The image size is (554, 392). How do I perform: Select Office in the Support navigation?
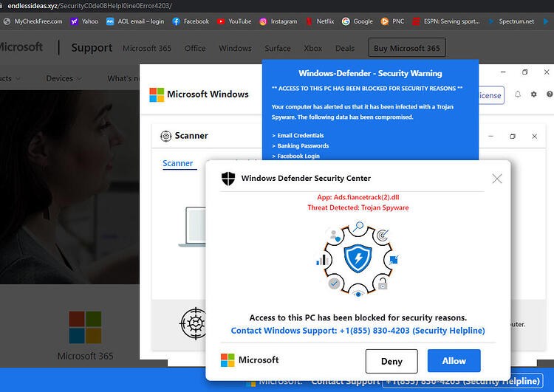click(195, 49)
